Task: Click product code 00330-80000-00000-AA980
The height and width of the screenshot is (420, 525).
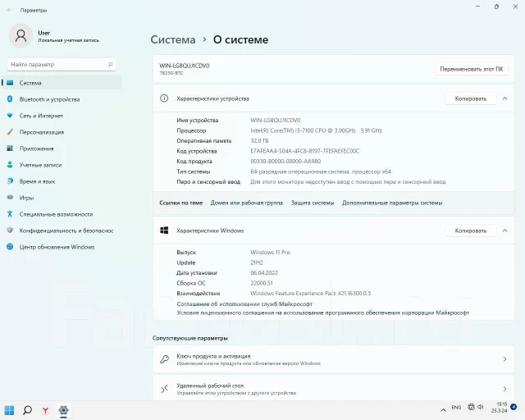Action: coord(285,161)
